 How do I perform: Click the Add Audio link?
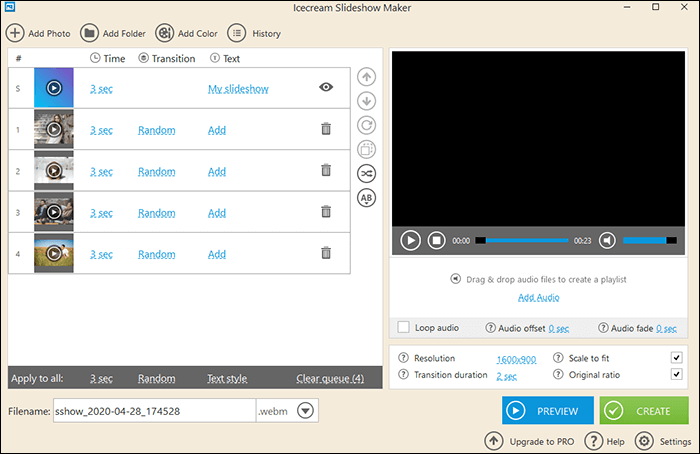click(539, 298)
